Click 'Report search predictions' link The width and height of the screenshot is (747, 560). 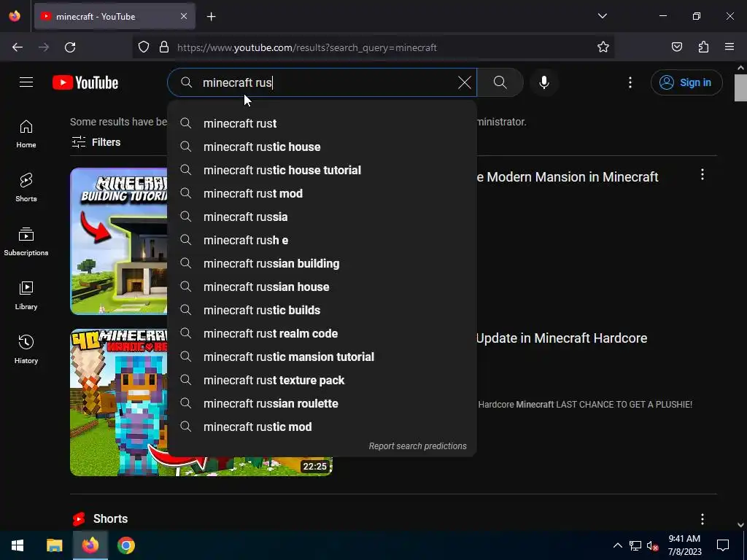[x=417, y=446]
